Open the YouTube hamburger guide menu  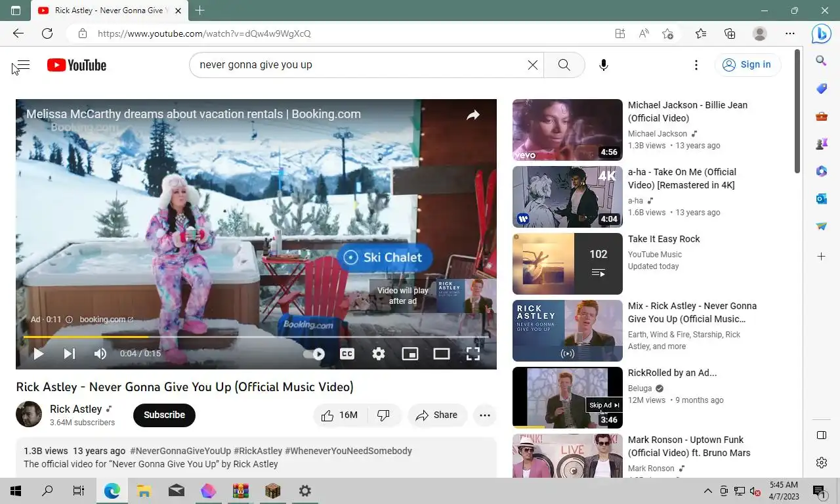pyautogui.click(x=23, y=65)
